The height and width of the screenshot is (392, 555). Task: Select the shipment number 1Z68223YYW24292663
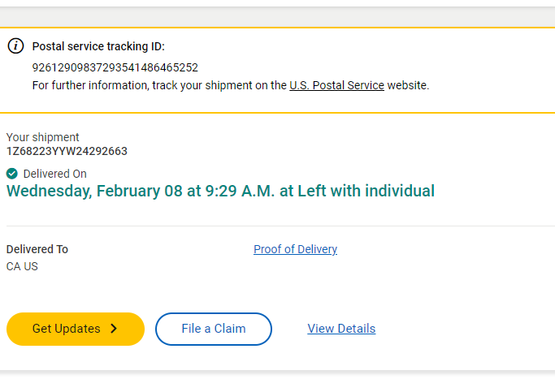point(67,151)
